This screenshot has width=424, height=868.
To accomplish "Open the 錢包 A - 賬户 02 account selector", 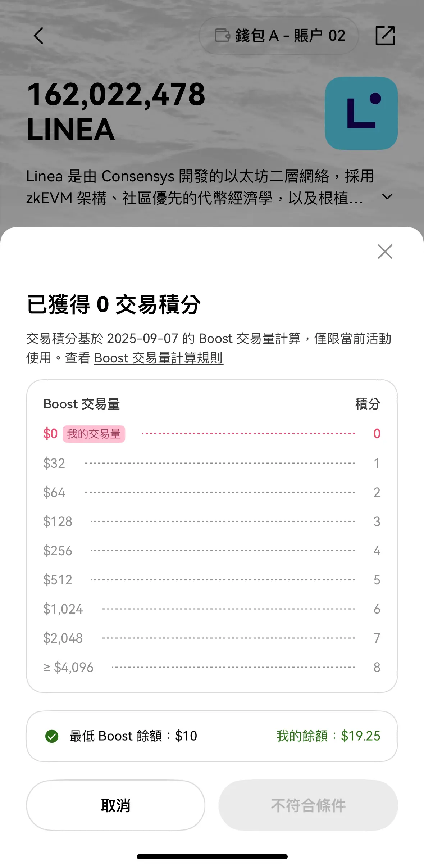I will pos(279,36).
